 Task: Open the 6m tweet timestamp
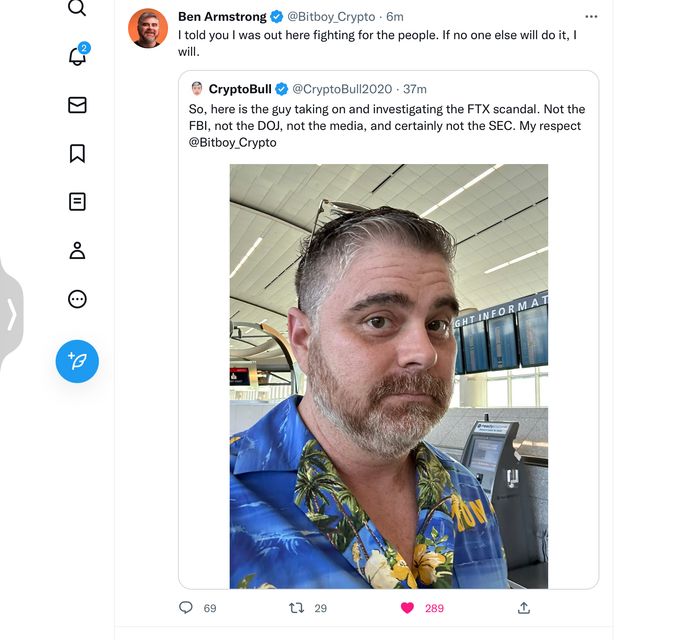[394, 17]
